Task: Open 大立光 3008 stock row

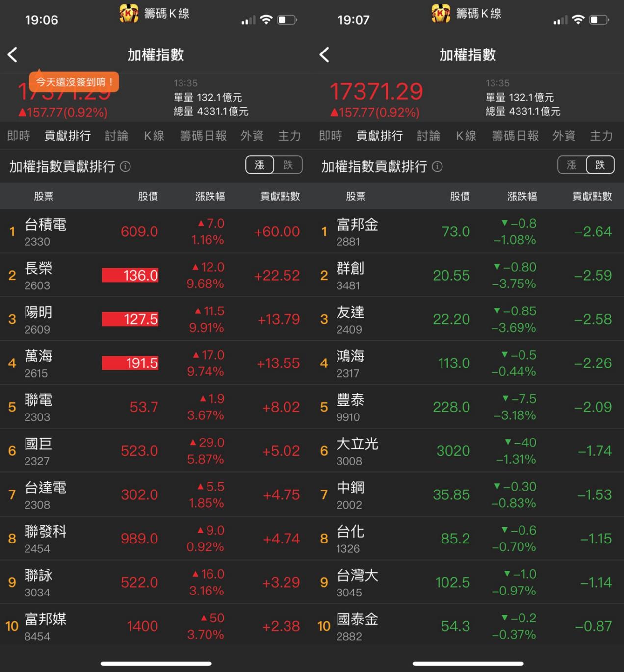Action: (x=468, y=450)
